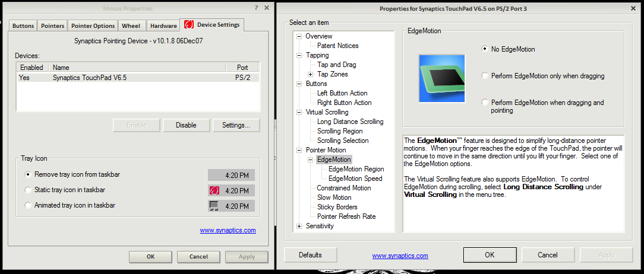Open the Hardware tab
644x274 pixels.
163,26
